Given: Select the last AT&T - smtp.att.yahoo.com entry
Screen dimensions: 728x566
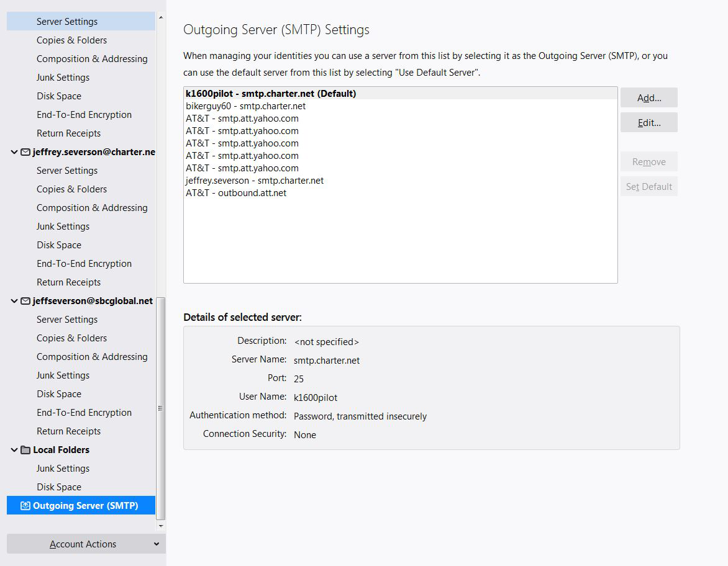Looking at the screenshot, I should click(x=400, y=168).
